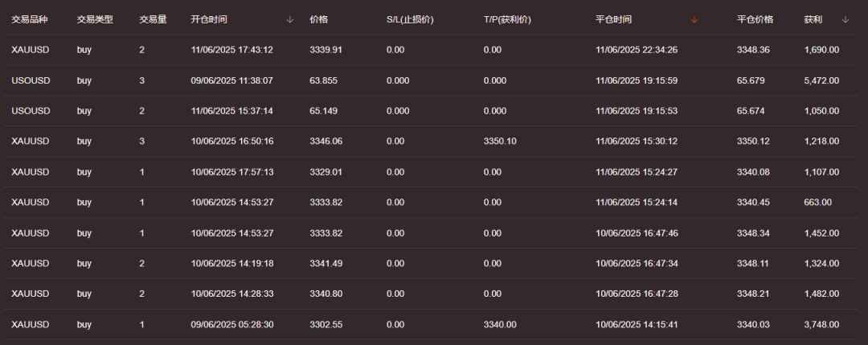Select the close time 11/06/2025 22:34:26
Screen dimensions: 868x345
tap(637, 50)
